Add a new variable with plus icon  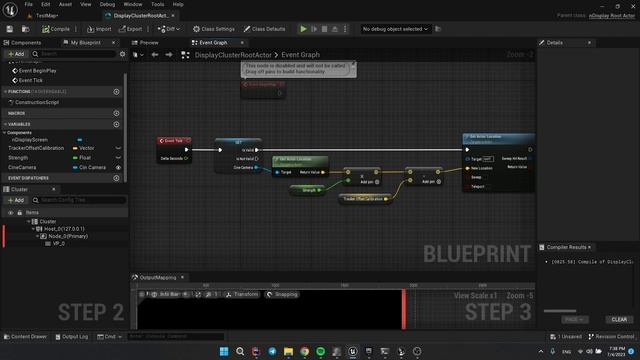tap(116, 124)
